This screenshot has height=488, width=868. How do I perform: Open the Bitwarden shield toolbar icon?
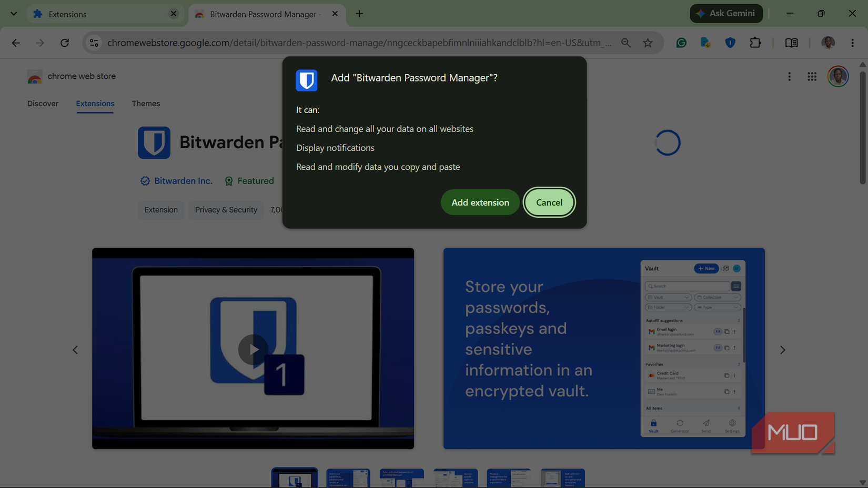[x=730, y=43]
